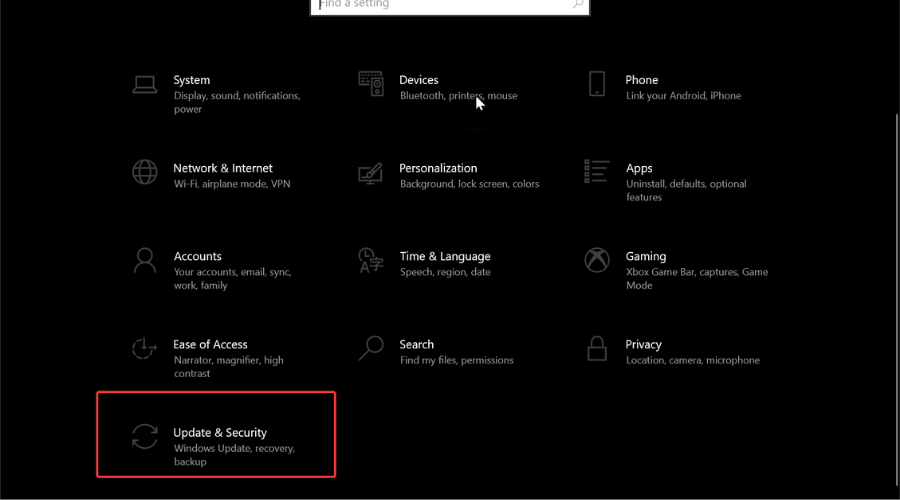Select the Accounts person icon

(145, 261)
